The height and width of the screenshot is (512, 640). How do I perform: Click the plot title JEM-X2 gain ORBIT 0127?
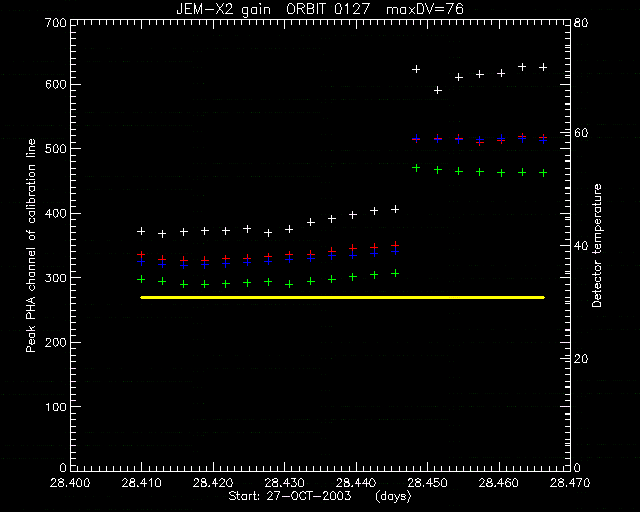coord(273,9)
